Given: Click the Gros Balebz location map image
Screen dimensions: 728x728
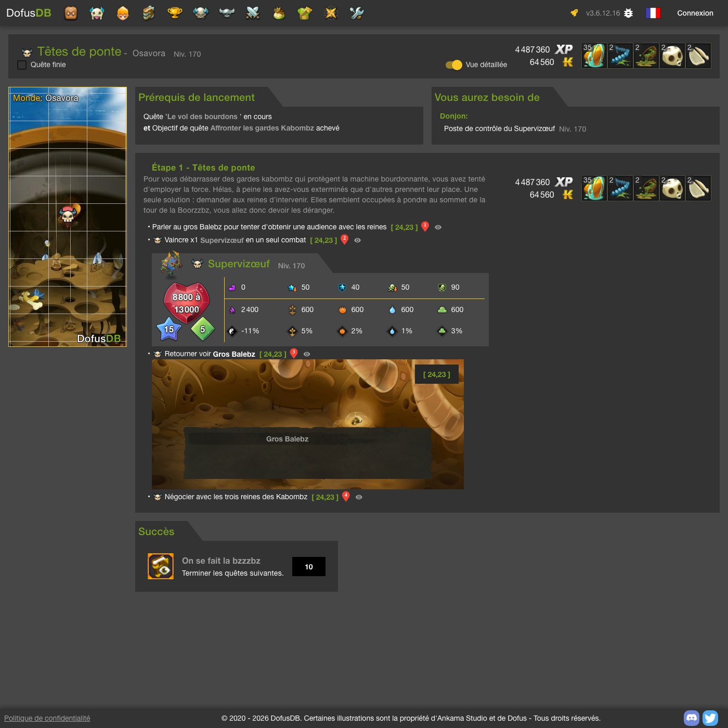Looking at the screenshot, I should pyautogui.click(x=308, y=424).
